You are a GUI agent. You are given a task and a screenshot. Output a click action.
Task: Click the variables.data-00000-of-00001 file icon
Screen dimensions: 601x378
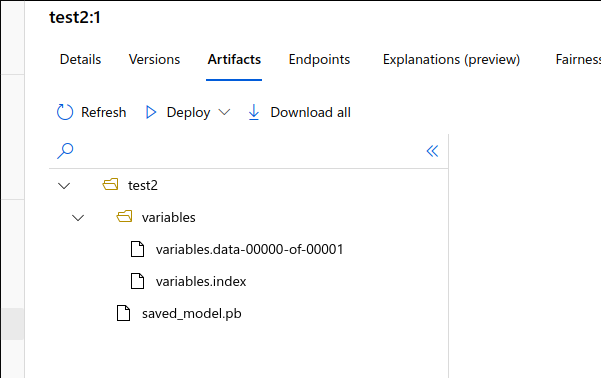137,249
